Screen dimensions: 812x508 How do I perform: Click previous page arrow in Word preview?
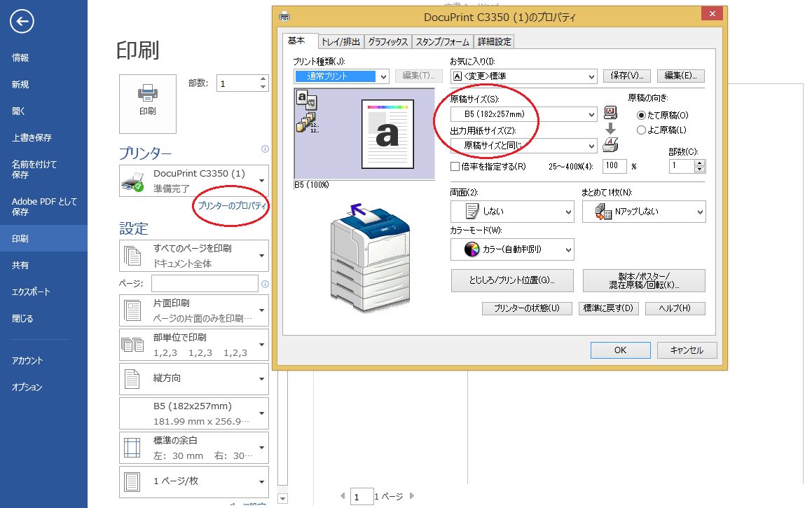[343, 495]
